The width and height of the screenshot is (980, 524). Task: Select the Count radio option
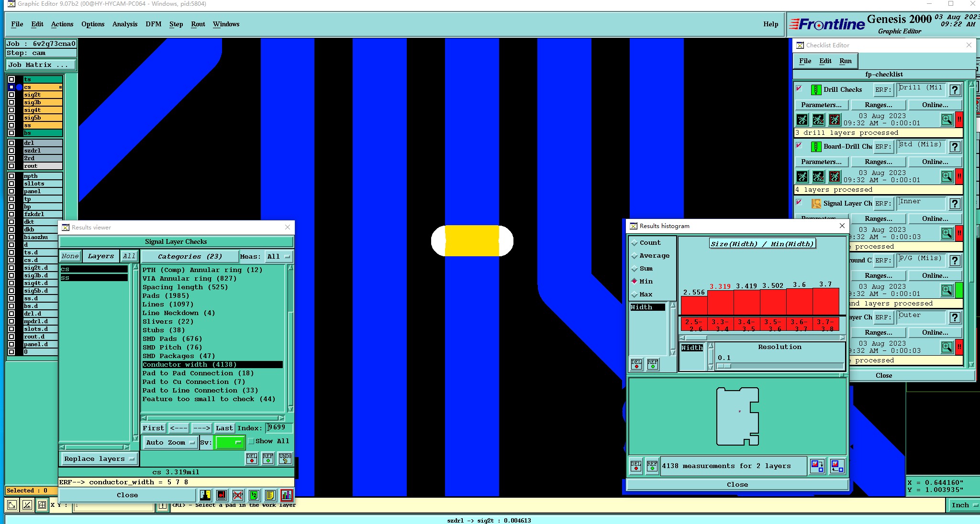coord(635,243)
